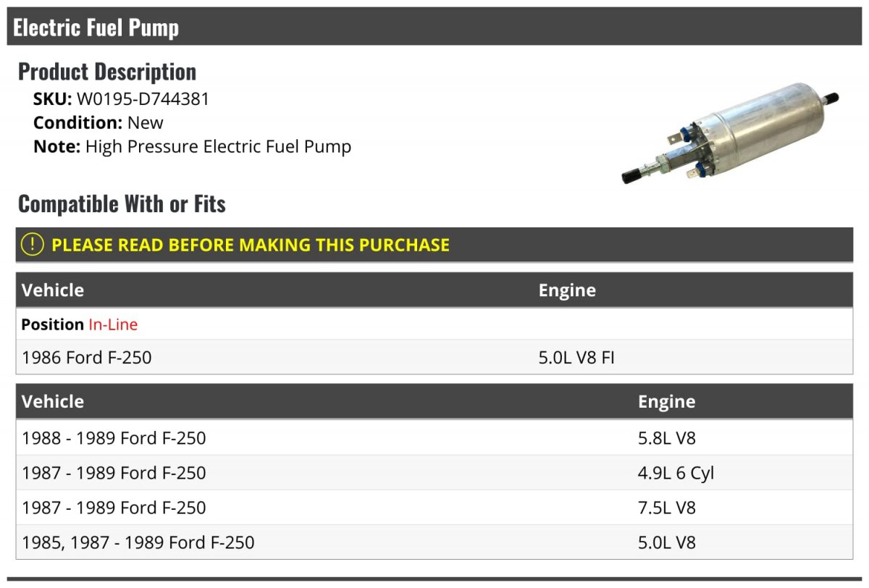This screenshot has height=588, width=869.
Task: Click the second table's Engine column header
Action: (666, 402)
